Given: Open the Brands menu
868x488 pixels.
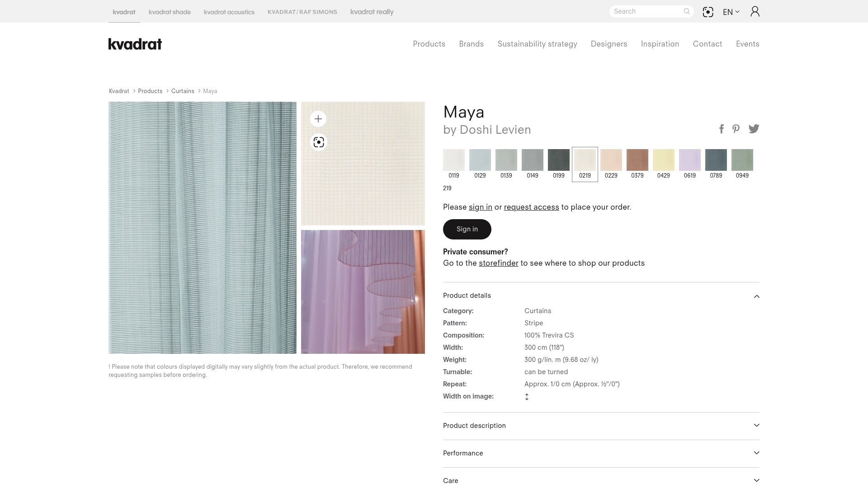Looking at the screenshot, I should (x=472, y=44).
